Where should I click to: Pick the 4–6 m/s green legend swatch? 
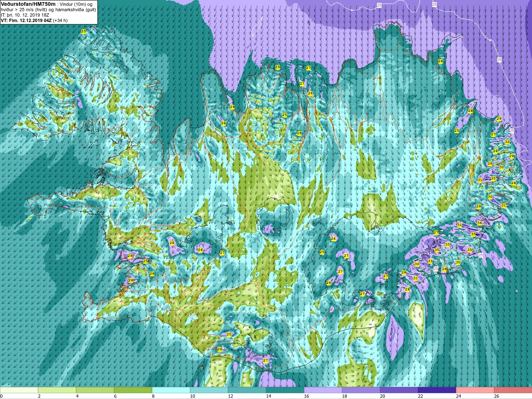[95, 390]
